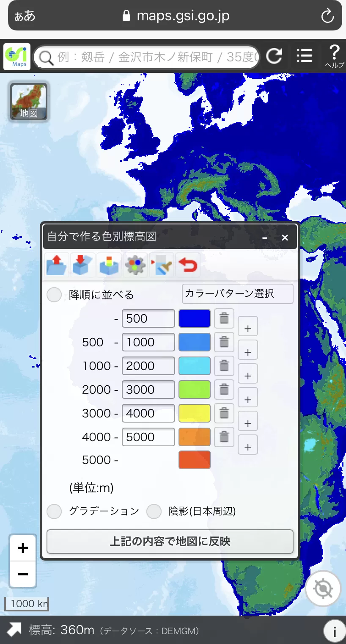Click the paintbrush color fill icon

[161, 265]
